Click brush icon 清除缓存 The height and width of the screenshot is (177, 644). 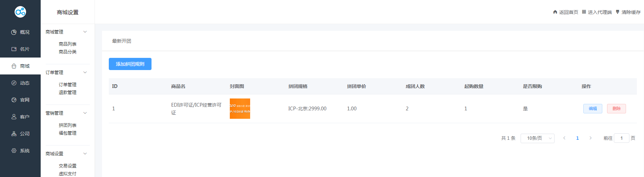pos(628,12)
